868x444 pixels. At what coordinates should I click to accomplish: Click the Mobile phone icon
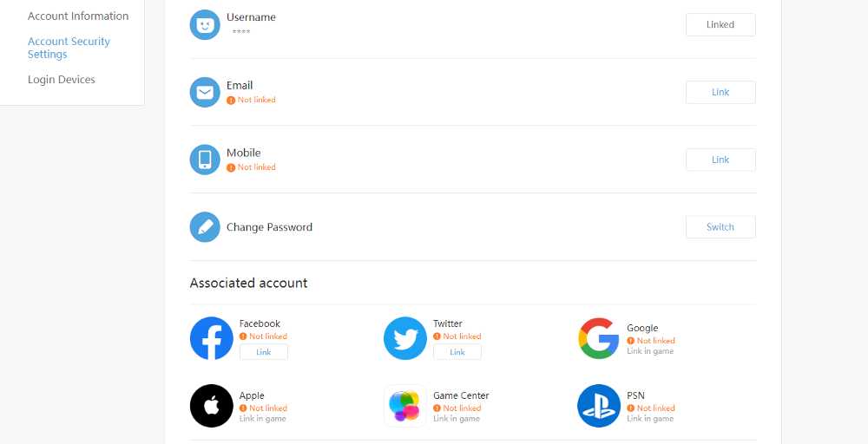point(205,160)
